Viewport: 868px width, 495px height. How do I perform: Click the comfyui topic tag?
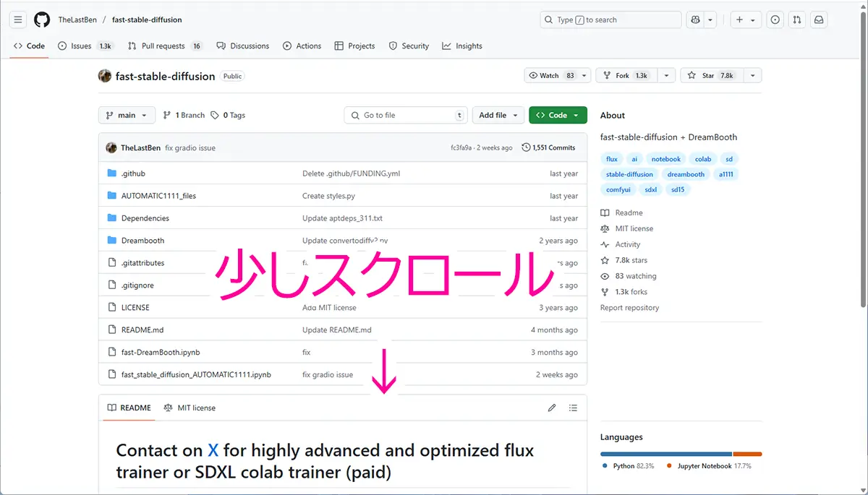(618, 189)
